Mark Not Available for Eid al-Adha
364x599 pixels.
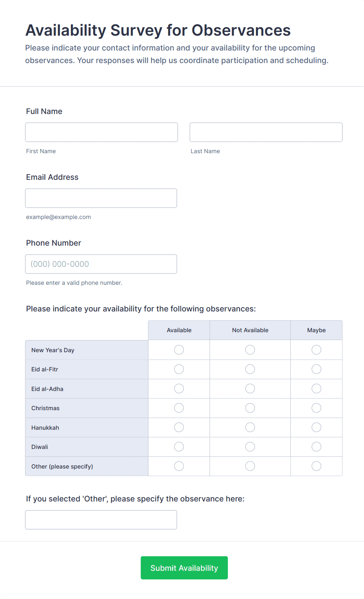pos(250,389)
